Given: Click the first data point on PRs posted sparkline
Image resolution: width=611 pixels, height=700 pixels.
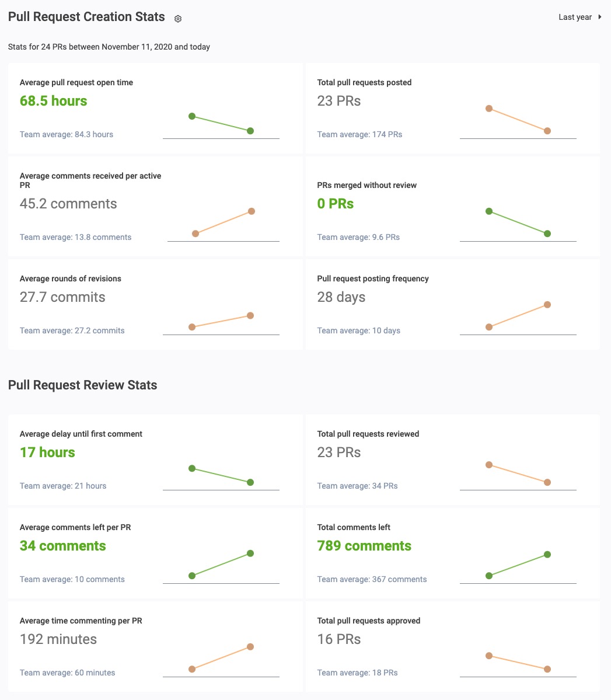Looking at the screenshot, I should [x=489, y=109].
